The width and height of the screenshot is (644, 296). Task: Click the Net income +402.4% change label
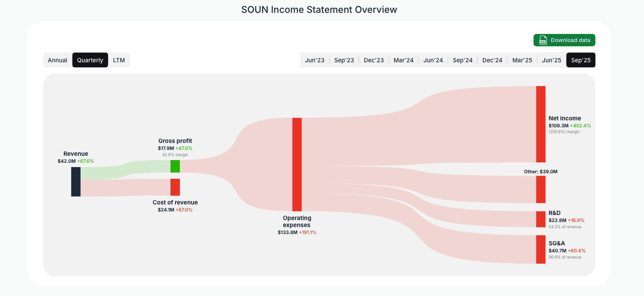pyautogui.click(x=580, y=125)
